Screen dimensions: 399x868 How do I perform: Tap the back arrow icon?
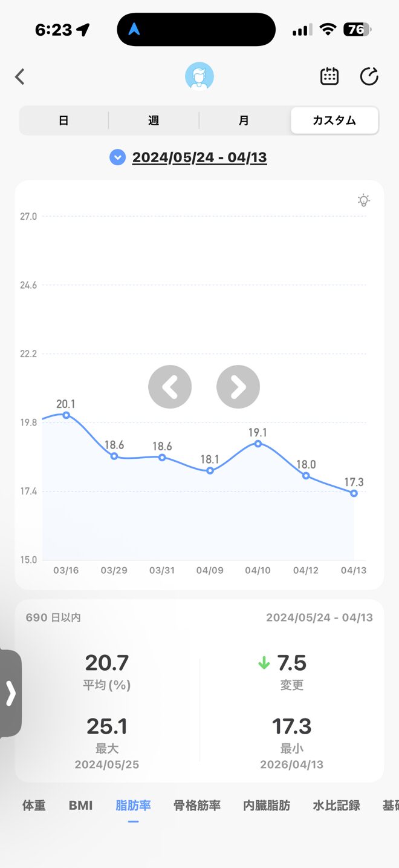tap(20, 77)
